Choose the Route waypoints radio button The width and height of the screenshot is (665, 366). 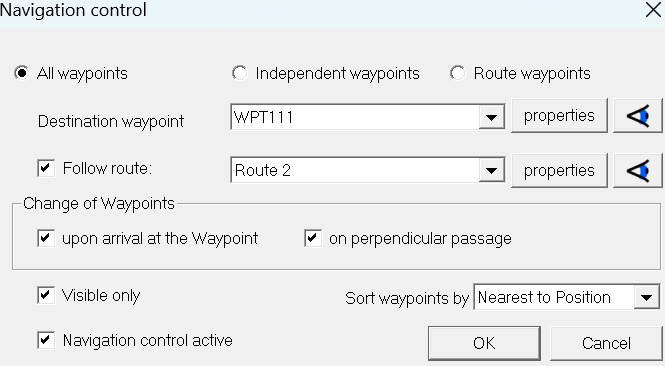[x=458, y=73]
